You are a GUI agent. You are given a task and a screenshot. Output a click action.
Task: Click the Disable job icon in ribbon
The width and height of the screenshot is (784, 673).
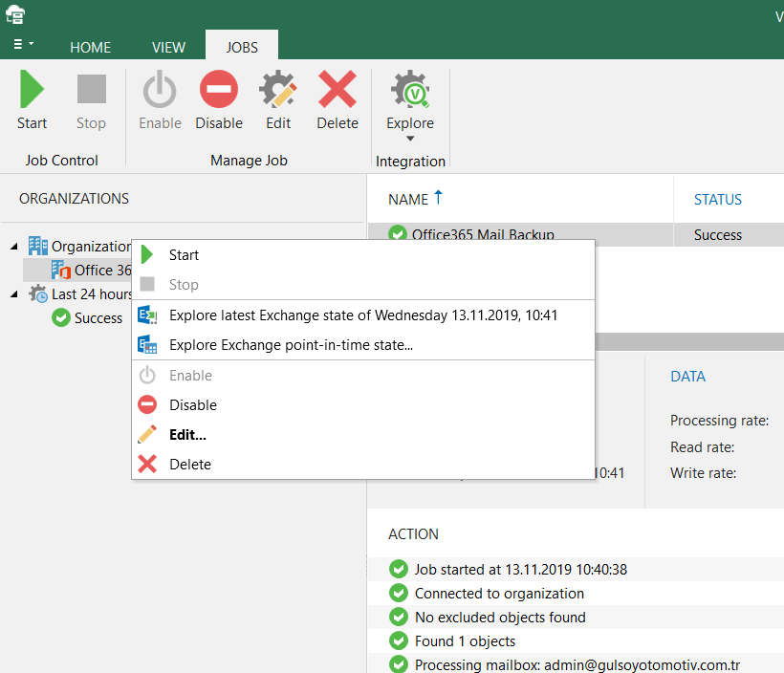point(219,91)
